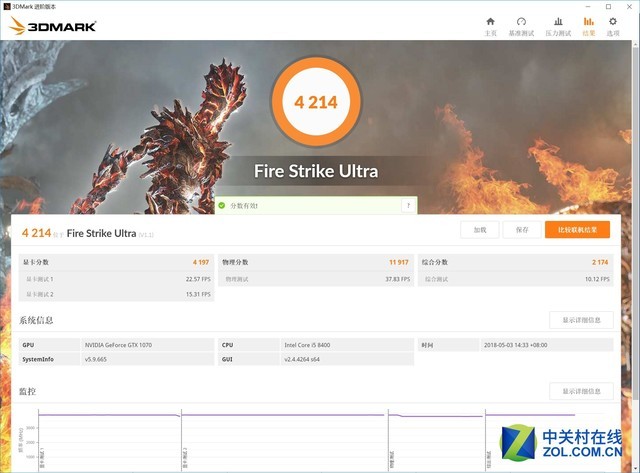
Task: Click the 显卡测试 2 row label
Action: (40, 294)
